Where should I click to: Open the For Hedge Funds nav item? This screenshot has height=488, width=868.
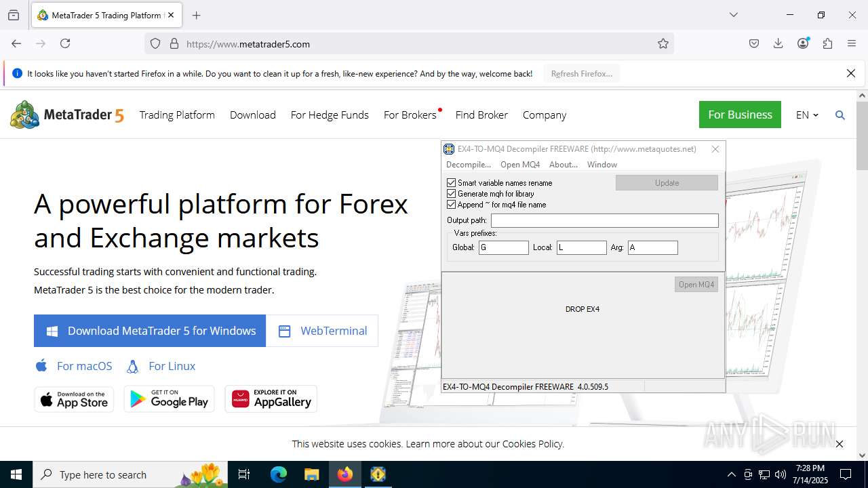pos(330,115)
